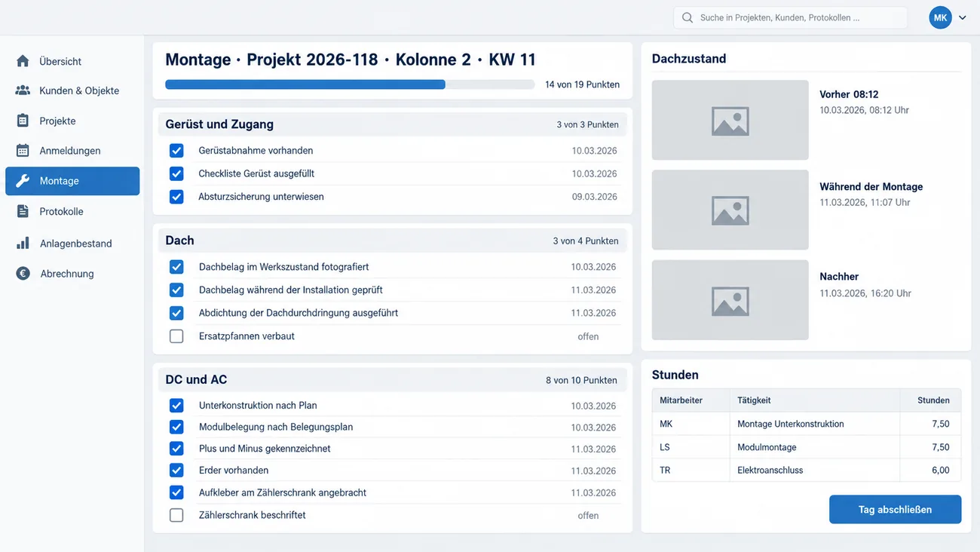Click the search field Suche in Projekten

[790, 17]
